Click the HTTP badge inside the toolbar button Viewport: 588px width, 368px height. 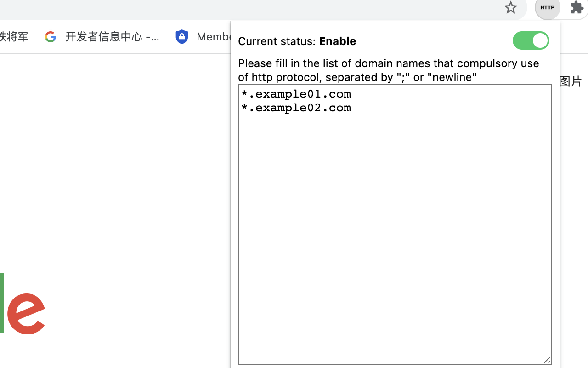547,7
